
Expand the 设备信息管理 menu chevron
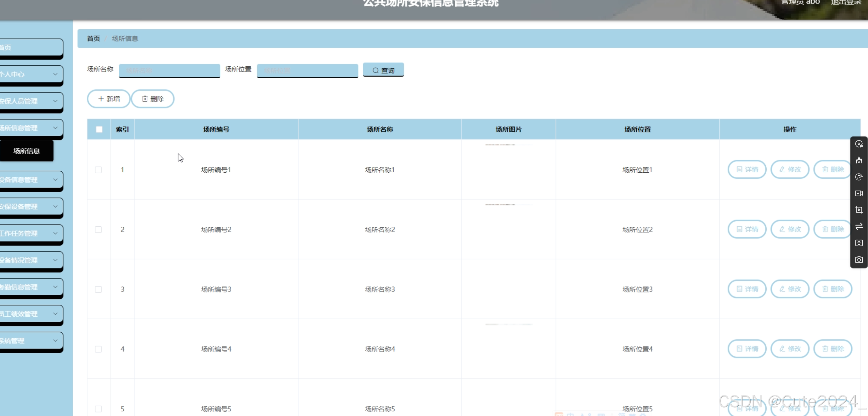pyautogui.click(x=55, y=180)
